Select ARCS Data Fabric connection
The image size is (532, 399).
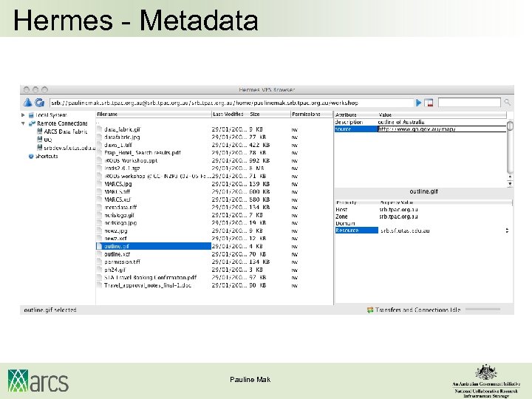click(x=66, y=132)
